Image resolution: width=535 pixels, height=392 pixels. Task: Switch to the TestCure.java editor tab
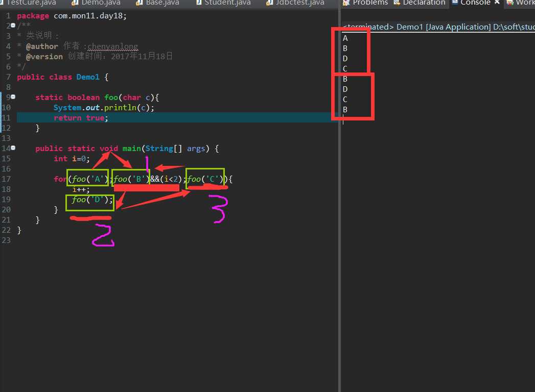[28, 3]
